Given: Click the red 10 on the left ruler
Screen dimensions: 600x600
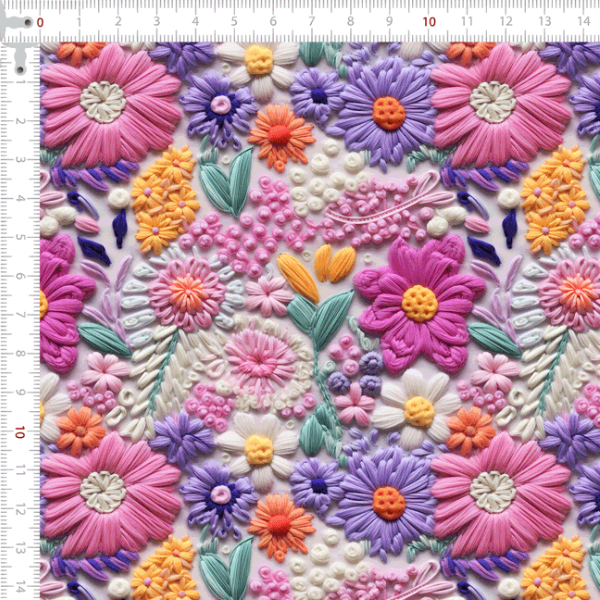Looking at the screenshot, I should [x=19, y=432].
